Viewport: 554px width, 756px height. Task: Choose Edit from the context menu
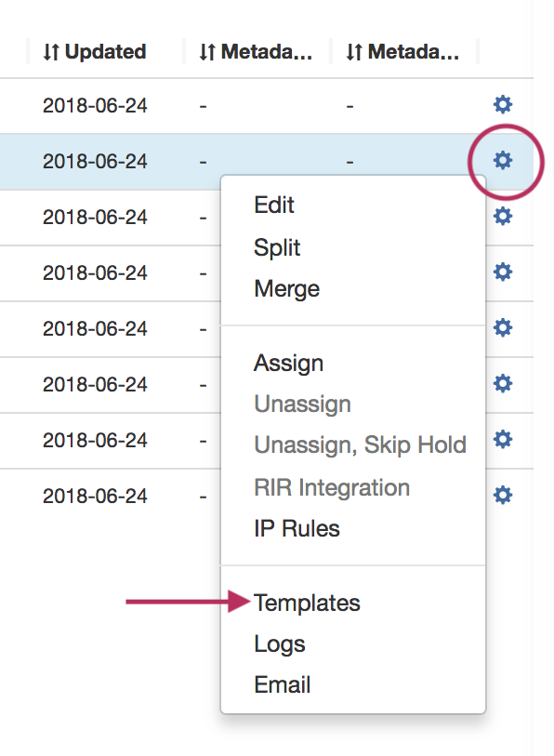pos(274,205)
